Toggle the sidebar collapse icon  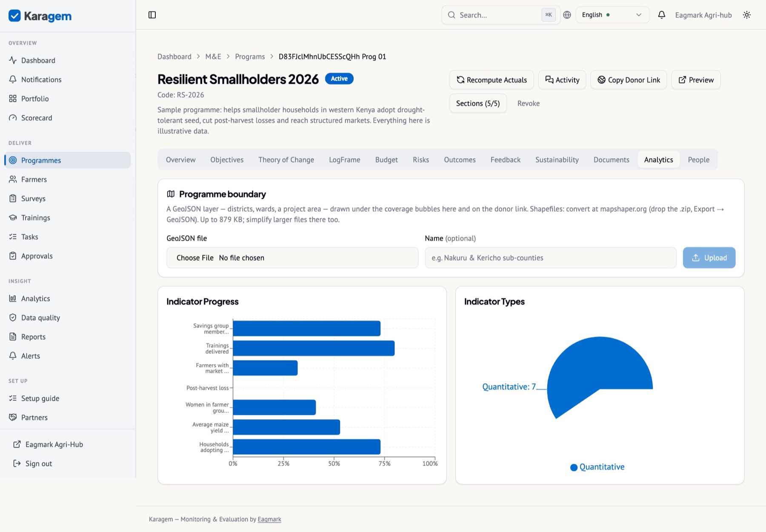point(152,15)
